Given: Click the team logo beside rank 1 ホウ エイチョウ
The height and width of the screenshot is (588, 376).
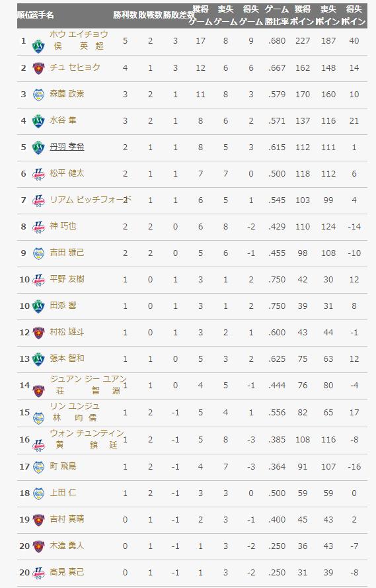Looking at the screenshot, I should (x=38, y=46).
